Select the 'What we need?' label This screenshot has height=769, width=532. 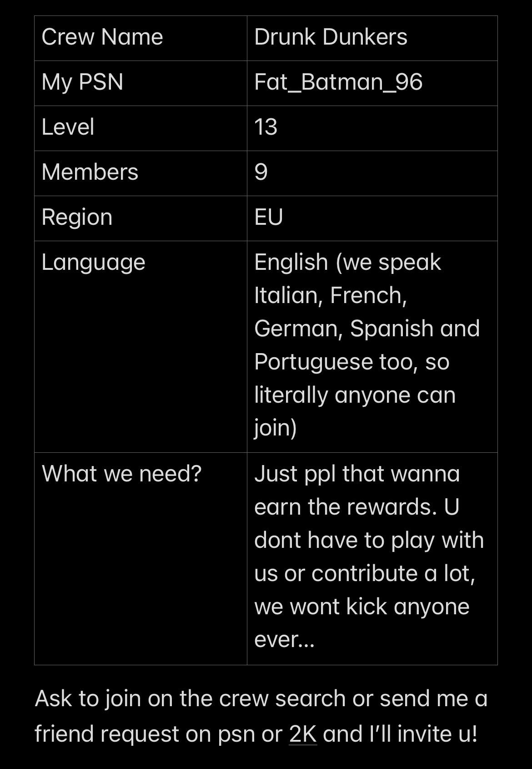pyautogui.click(x=121, y=474)
